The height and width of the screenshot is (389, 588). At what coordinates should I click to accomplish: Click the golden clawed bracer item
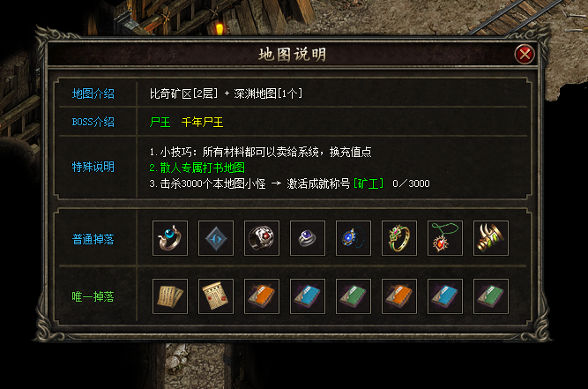[x=491, y=238]
